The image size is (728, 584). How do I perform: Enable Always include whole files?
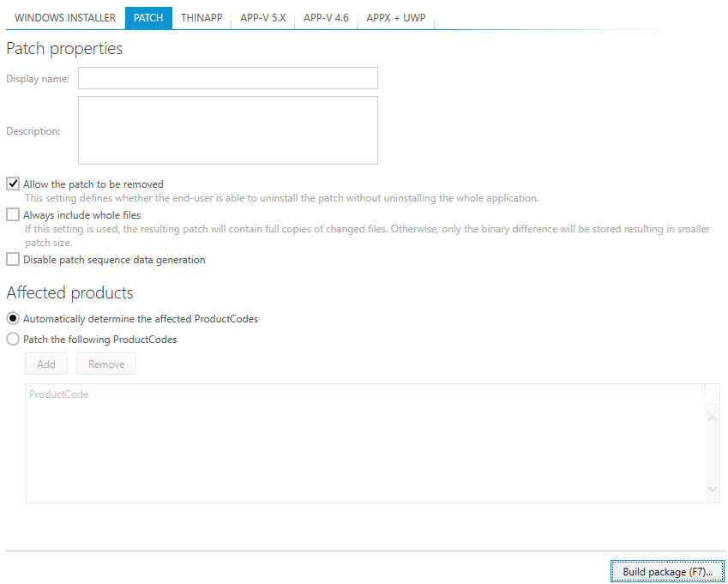(13, 215)
